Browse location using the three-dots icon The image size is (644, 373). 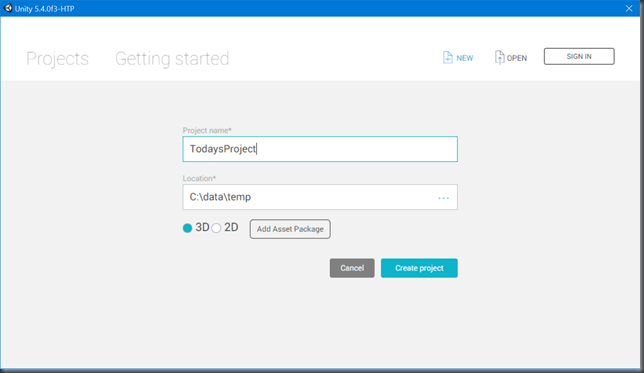click(443, 198)
